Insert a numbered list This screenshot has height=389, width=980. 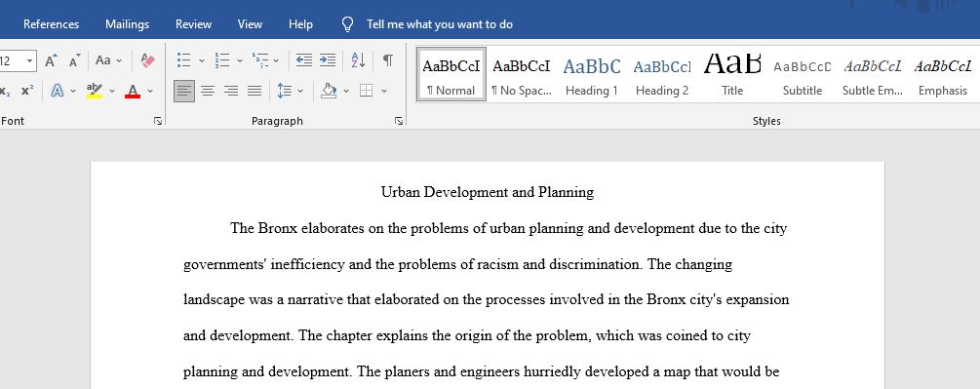coord(222,59)
